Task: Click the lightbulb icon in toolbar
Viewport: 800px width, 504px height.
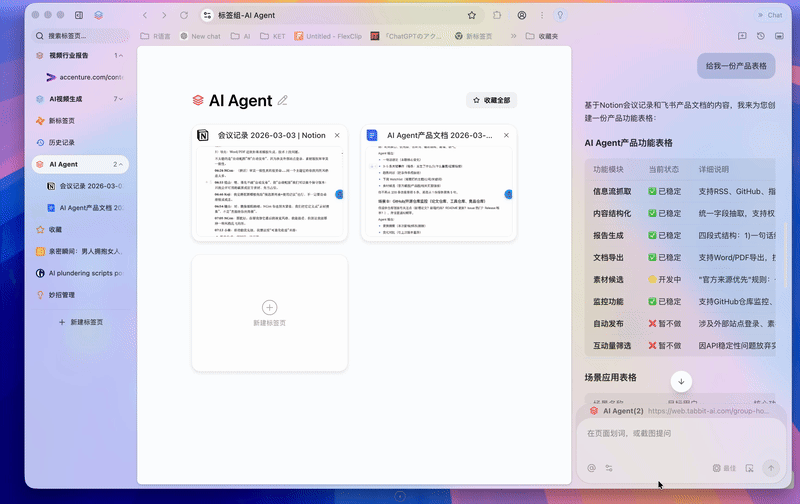Action: coord(560,15)
